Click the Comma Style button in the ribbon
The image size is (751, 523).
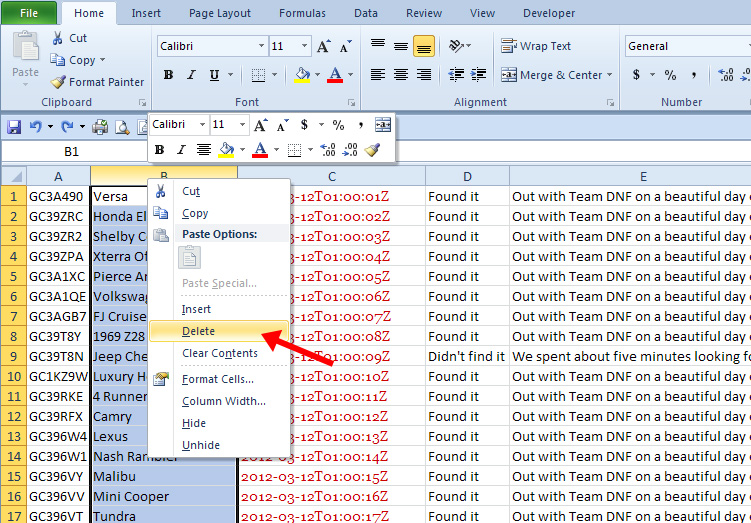(694, 75)
